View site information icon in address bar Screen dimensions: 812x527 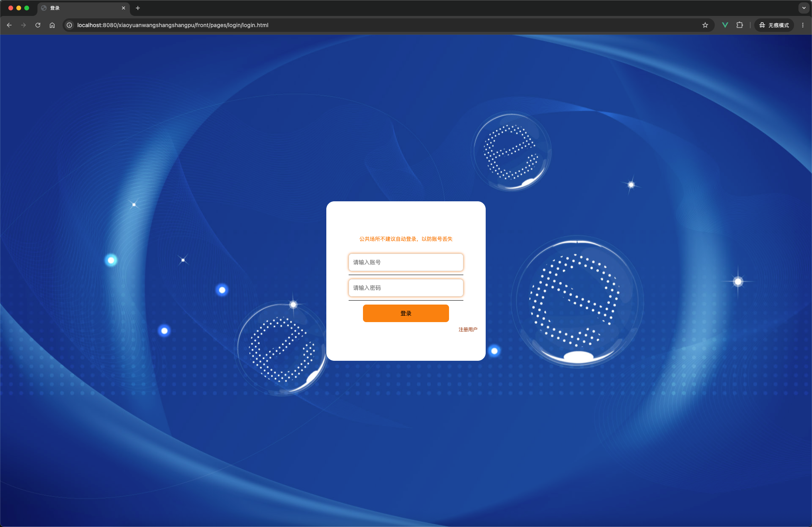(x=69, y=25)
